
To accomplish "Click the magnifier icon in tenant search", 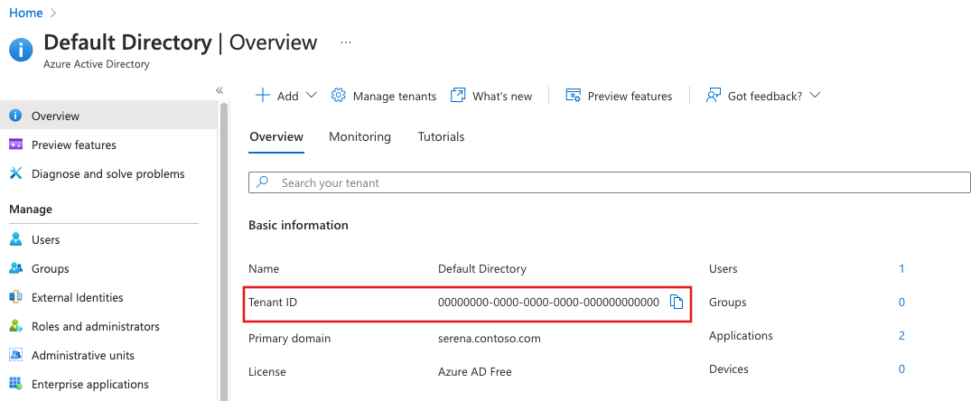I will 263,182.
